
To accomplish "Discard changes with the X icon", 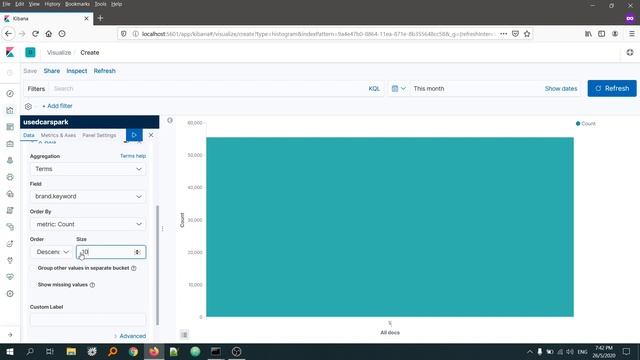I will coord(151,135).
